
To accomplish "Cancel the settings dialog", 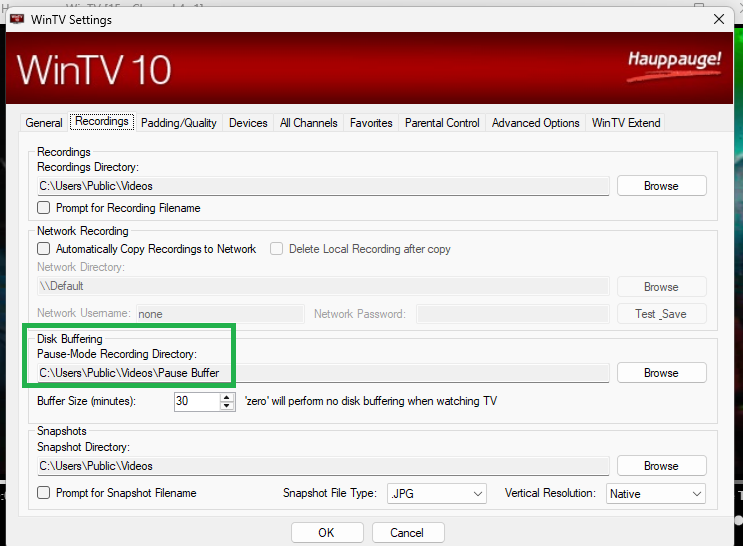I will point(408,533).
